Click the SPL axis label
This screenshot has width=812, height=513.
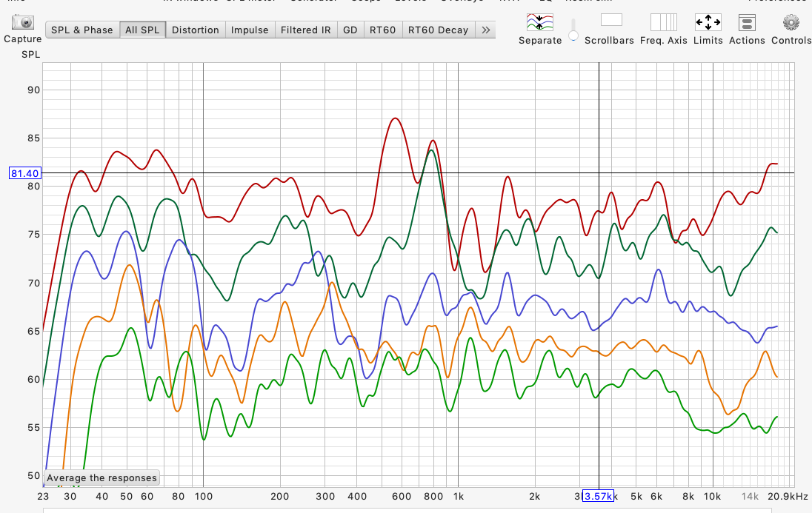point(30,54)
